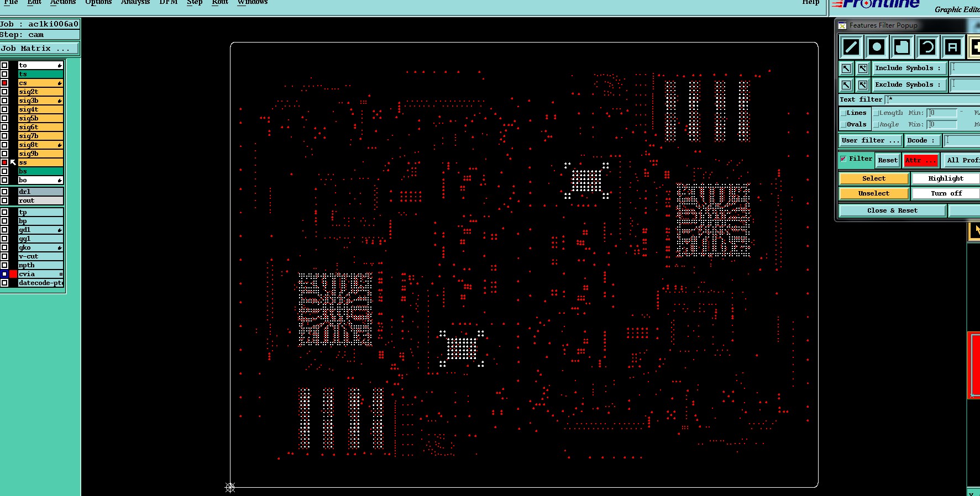Click the Unselect button
980x496 pixels.
pyautogui.click(x=874, y=193)
